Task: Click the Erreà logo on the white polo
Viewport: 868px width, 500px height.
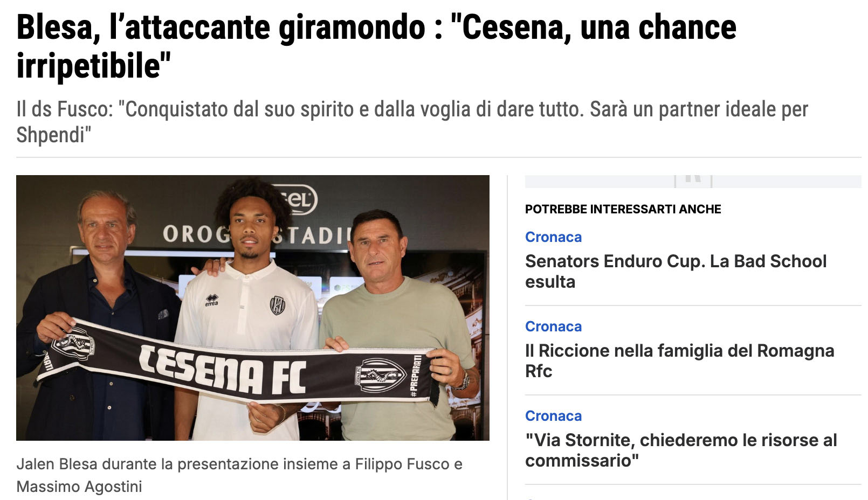Action: [x=211, y=300]
